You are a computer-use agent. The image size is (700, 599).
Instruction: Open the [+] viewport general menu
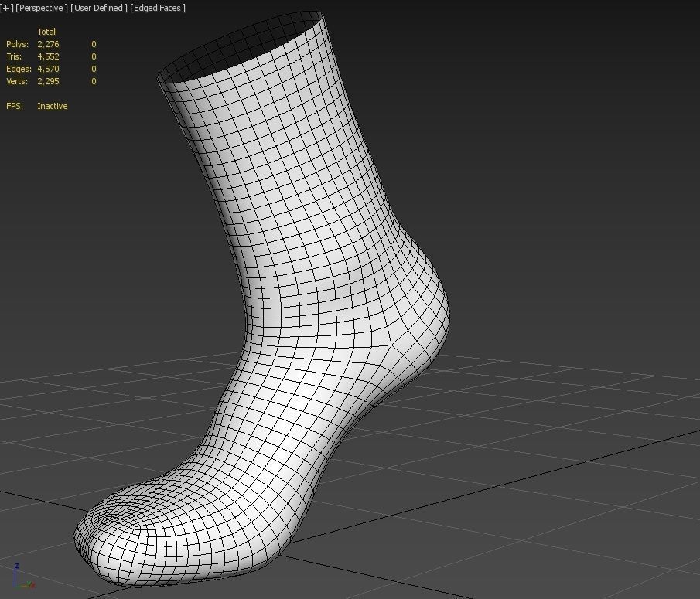click(7, 8)
